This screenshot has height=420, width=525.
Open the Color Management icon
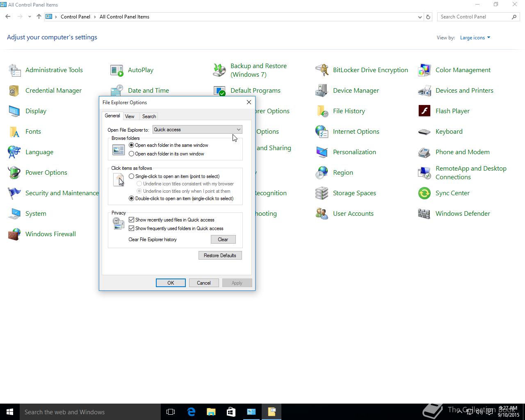[425, 70]
